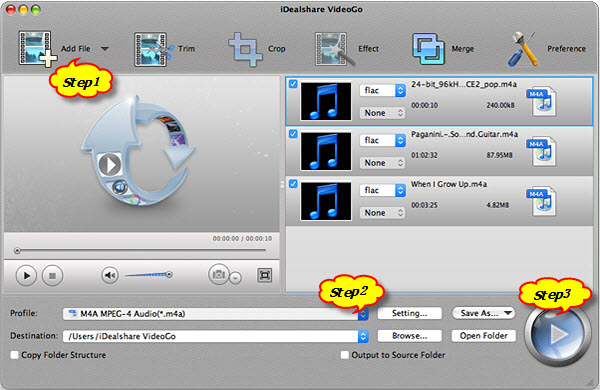The image size is (600, 390).
Task: Click M4A format icon of Paganini Guitar.m4a
Action: pos(541,151)
